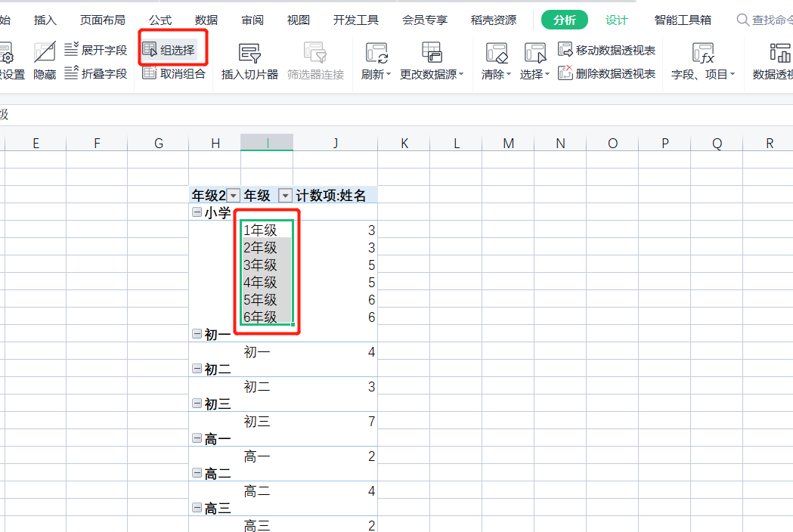The image size is (793, 532).
Task: Switch to the 开发工具 tab
Action: point(356,20)
